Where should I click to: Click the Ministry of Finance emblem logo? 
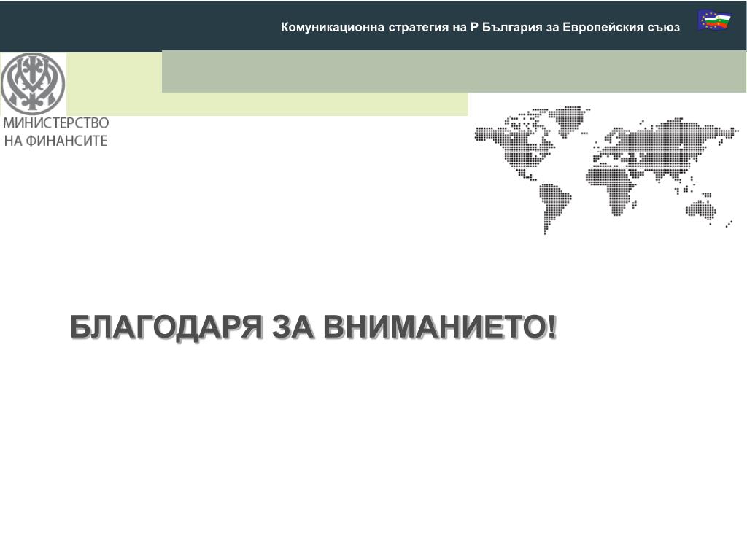(33, 84)
